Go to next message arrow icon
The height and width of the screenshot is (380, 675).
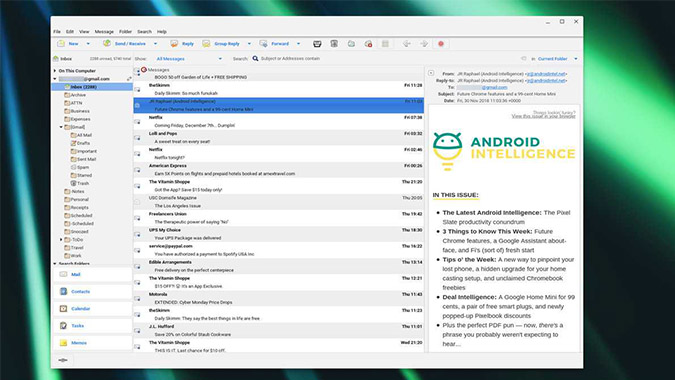pos(424,43)
